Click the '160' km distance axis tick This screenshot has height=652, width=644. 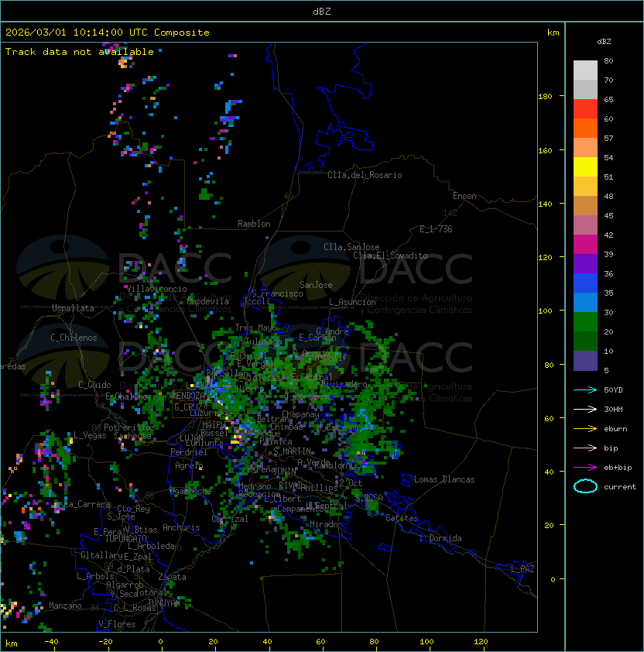tap(545, 150)
